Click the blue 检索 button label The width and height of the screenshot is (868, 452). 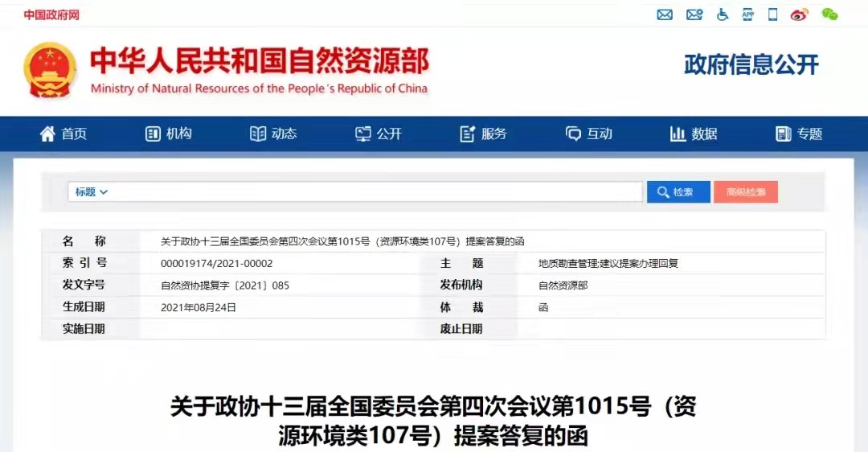(x=683, y=192)
